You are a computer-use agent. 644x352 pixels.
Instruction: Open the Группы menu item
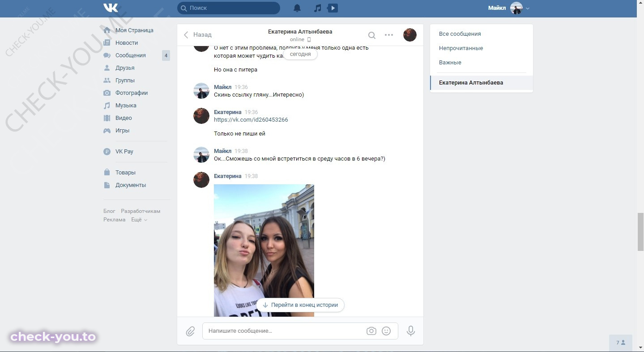coord(125,81)
